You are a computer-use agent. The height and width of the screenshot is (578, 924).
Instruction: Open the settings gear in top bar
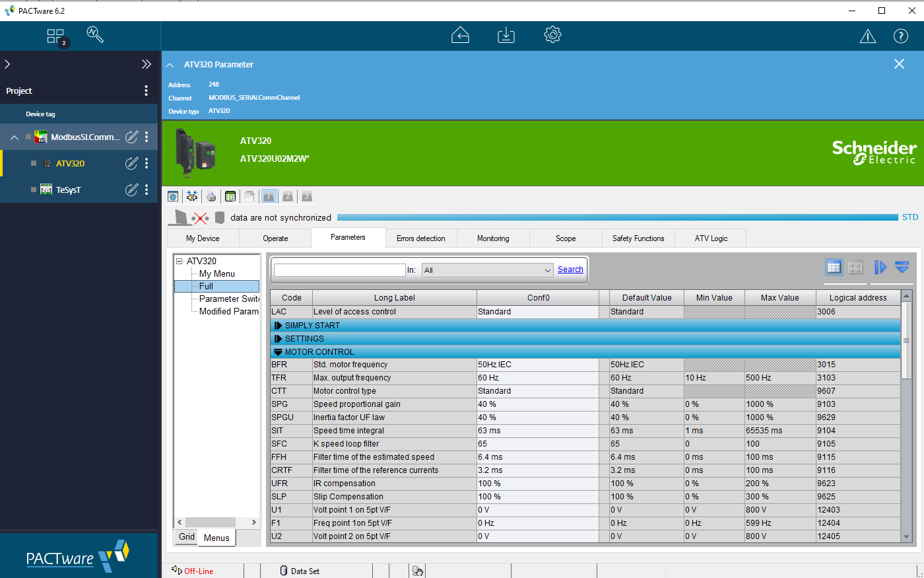tap(552, 35)
